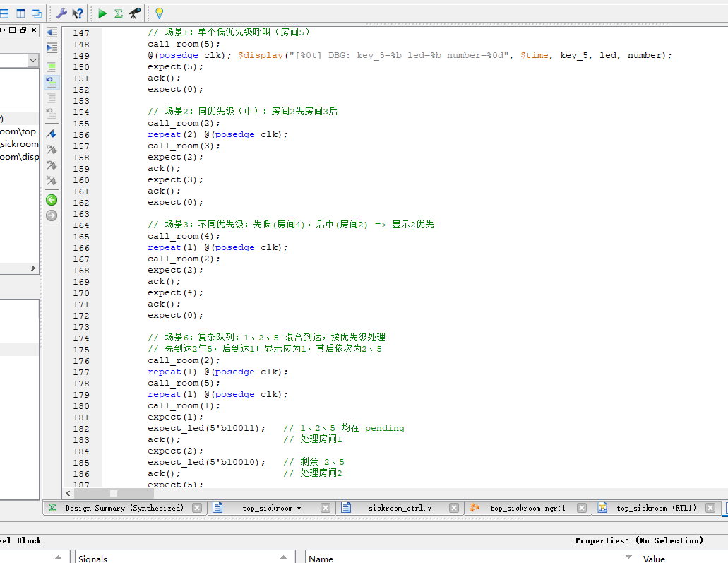Click the 场景2 comment on line 154
This screenshot has height=563, width=728.
point(242,112)
